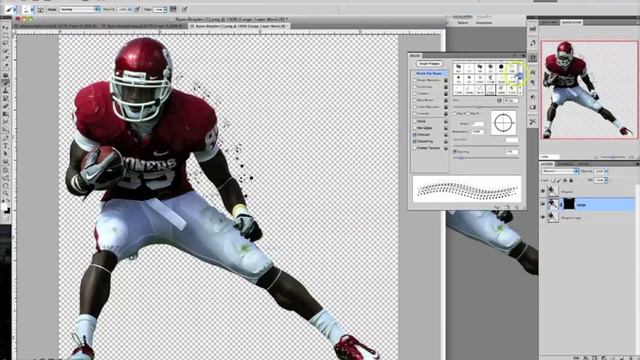This screenshot has width=640, height=360.
Task: Open the Layers panel flyout menu
Action: click(x=637, y=164)
